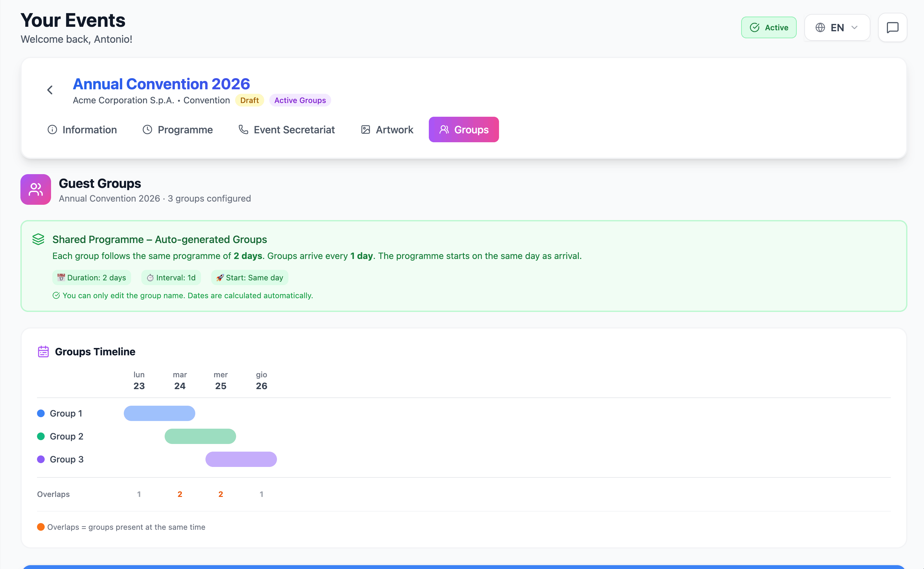Click the Active Groups badge
Viewport: 924px width, 569px height.
coord(300,100)
